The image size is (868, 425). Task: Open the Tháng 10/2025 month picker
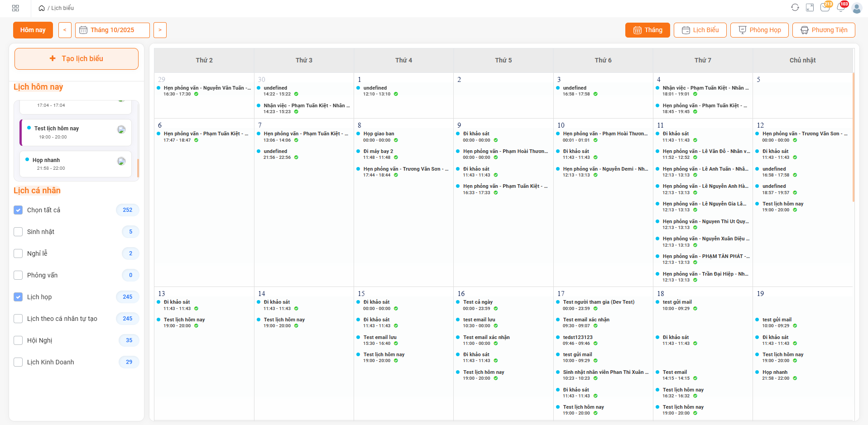(x=112, y=30)
